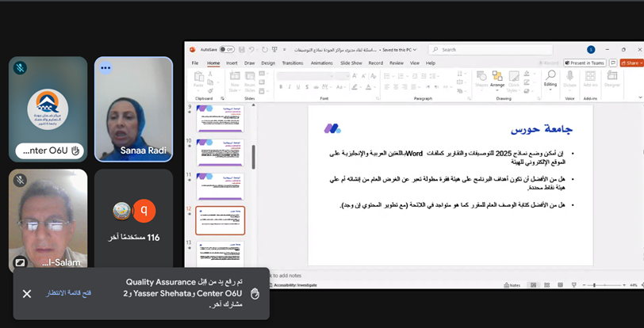Switch to Slide Sorter view icon
Image resolution: width=644 pixels, height=328 pixels.
pyautogui.click(x=546, y=285)
